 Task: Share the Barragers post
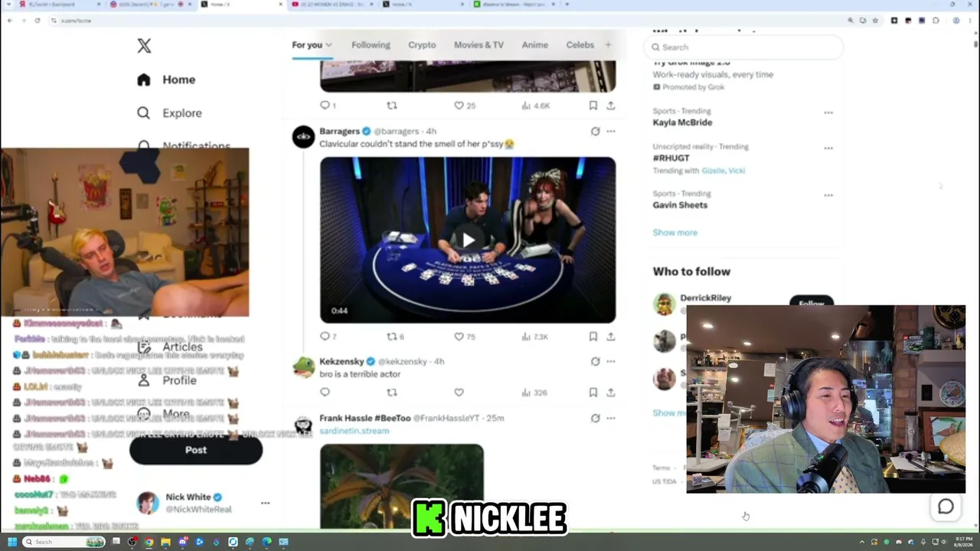point(611,336)
